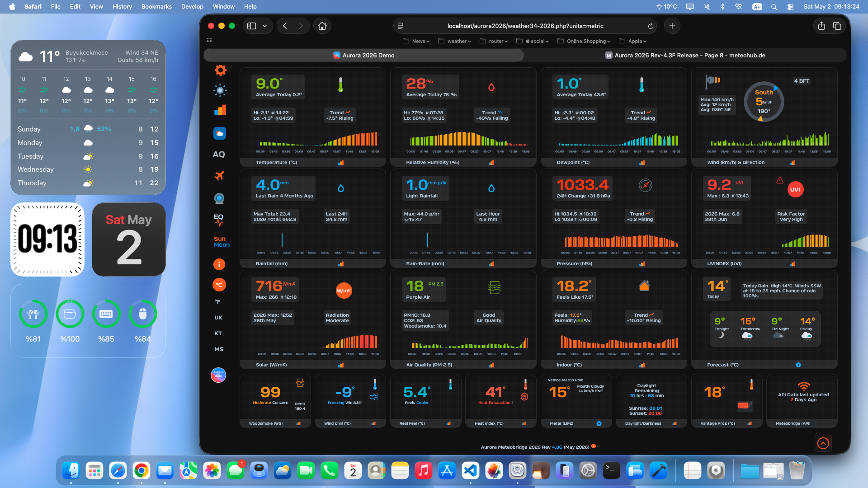Switch wind units to KT in the sidebar
This screenshot has height=488, width=868.
point(218,333)
